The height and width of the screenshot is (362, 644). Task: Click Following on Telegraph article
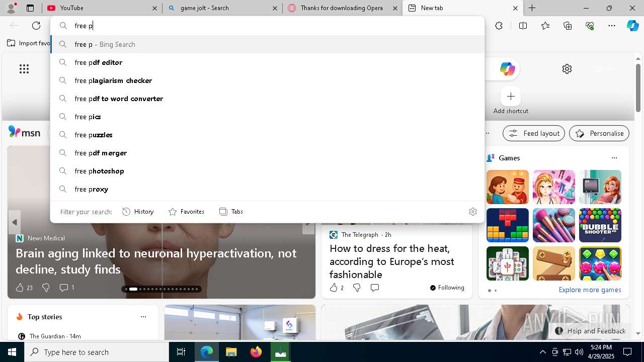point(447,288)
